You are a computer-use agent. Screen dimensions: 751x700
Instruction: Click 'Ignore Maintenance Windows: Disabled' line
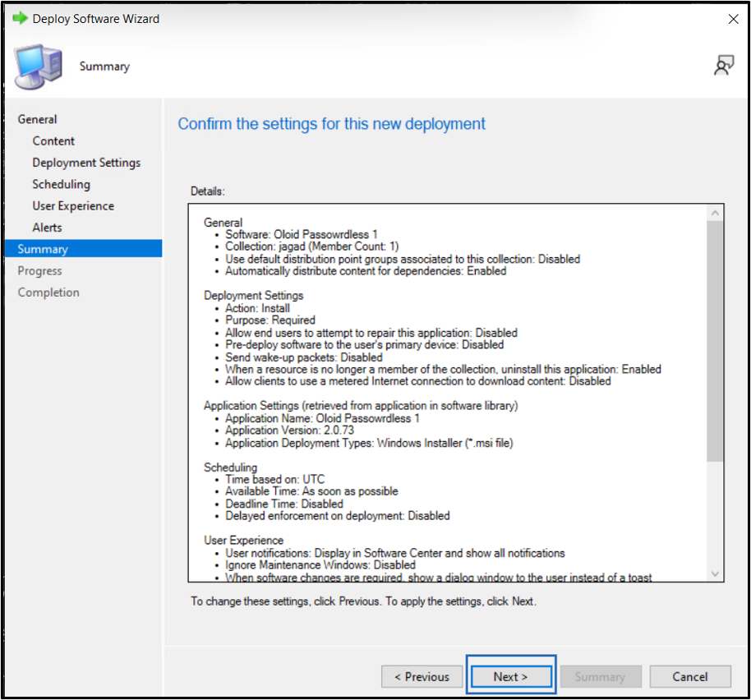320,565
